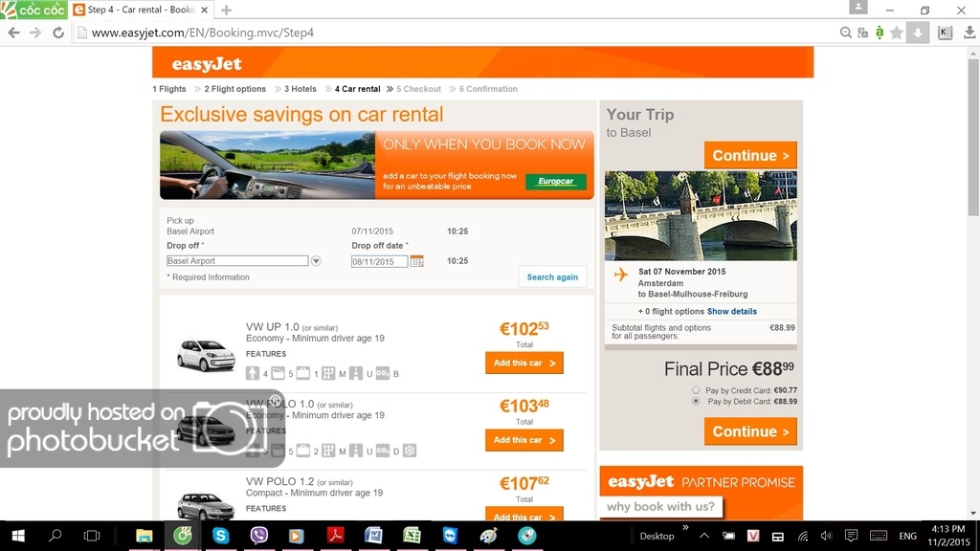Expand the Drop off location dropdown

pyautogui.click(x=316, y=261)
